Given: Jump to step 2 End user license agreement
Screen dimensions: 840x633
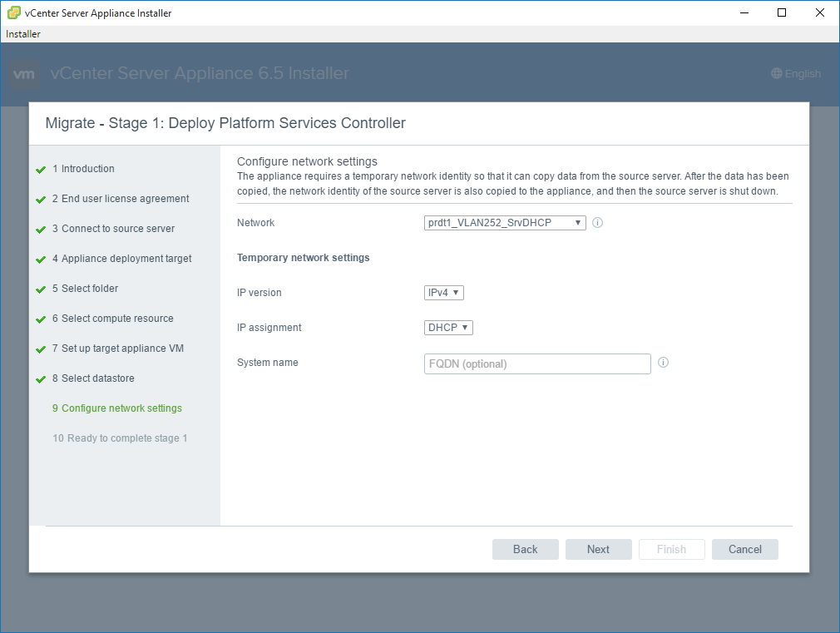Looking at the screenshot, I should [x=125, y=199].
